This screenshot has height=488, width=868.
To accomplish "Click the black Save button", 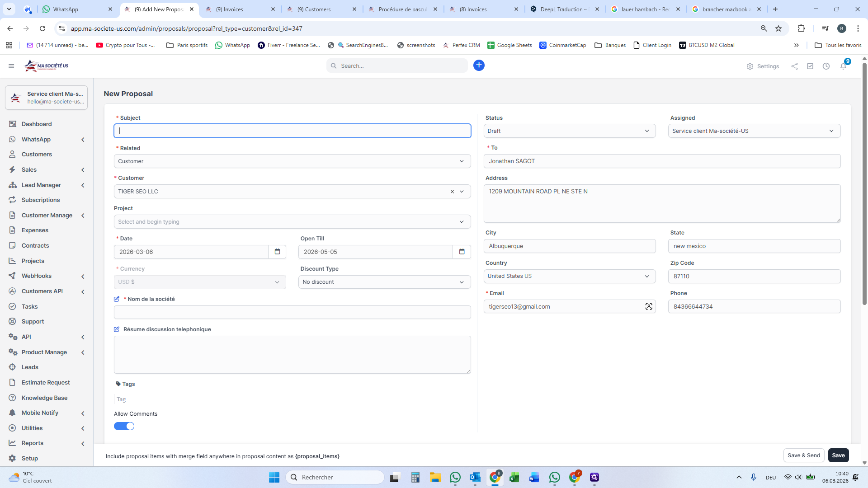I will 838,455.
